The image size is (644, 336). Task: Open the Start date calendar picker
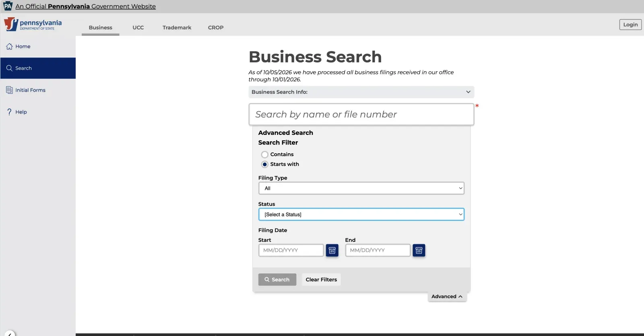[x=332, y=250]
